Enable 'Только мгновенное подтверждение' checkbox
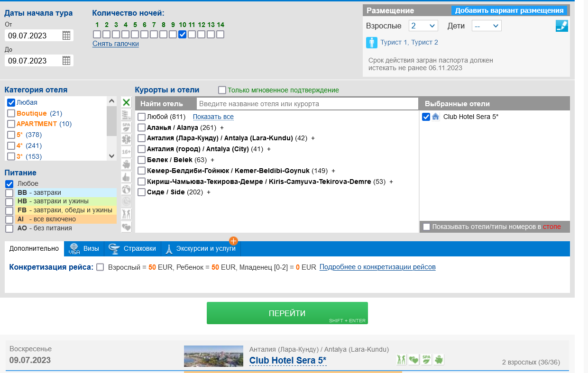Viewport: 588px width, 373px height. [x=222, y=90]
